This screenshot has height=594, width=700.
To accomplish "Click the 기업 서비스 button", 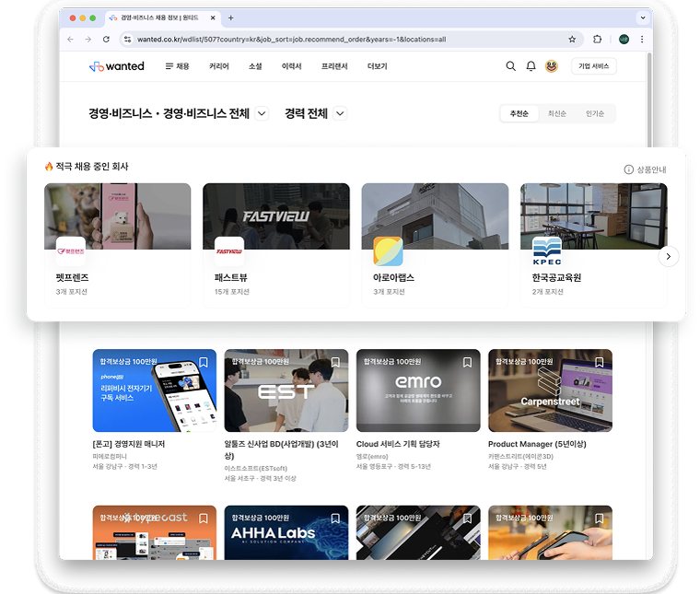I will coord(594,66).
